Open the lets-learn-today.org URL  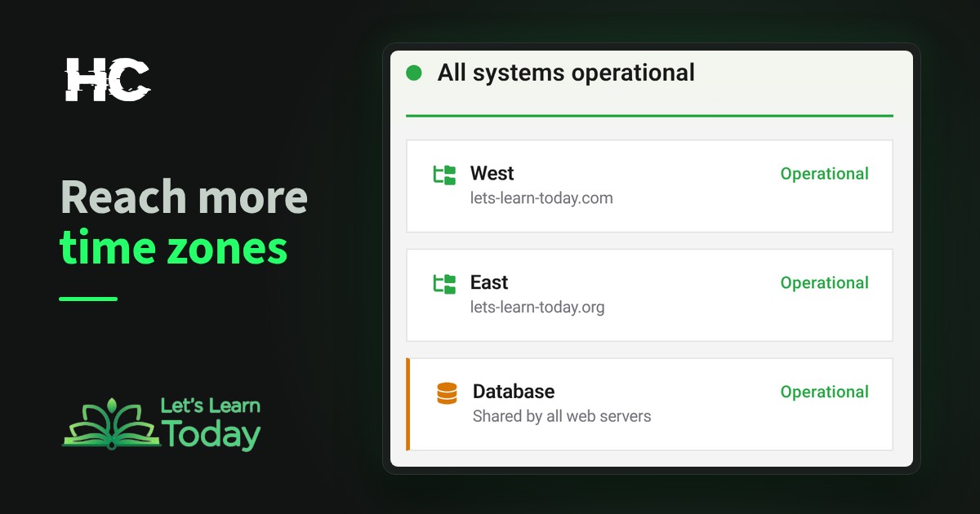pos(537,308)
